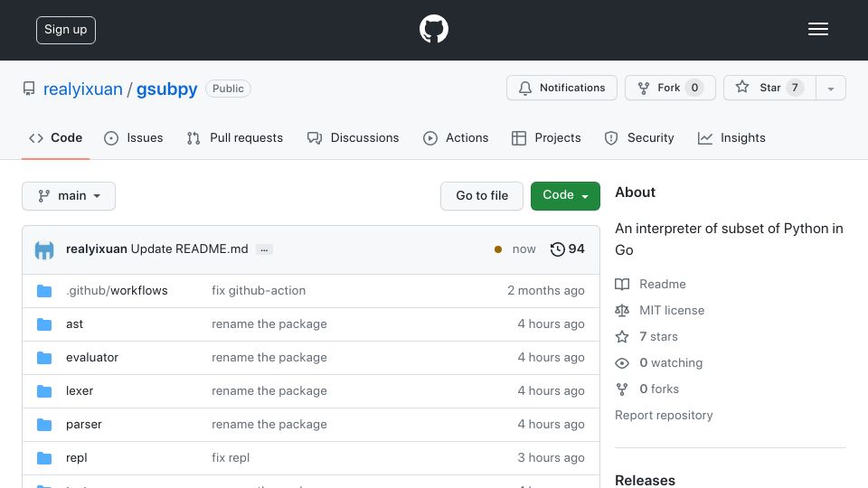Click the Notifications button

[x=561, y=88]
